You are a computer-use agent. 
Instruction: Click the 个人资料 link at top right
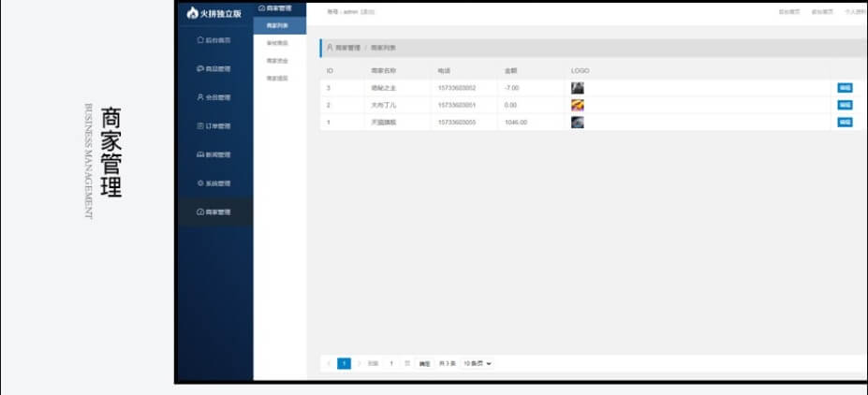(x=855, y=11)
